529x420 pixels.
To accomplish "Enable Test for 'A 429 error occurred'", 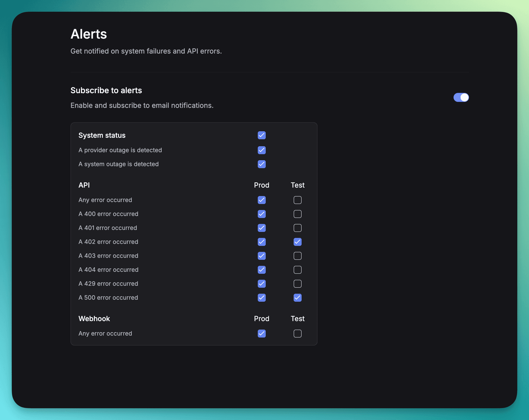I will (x=297, y=284).
